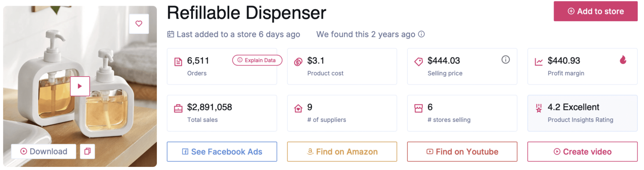Click the Create video button
This screenshot has width=644, height=170.
(x=582, y=152)
